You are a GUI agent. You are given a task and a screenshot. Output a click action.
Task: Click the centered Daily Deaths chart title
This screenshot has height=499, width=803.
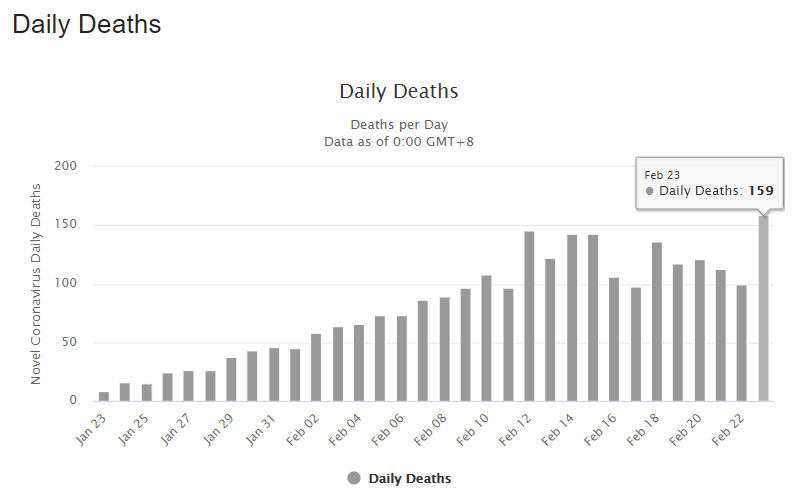pyautogui.click(x=399, y=91)
